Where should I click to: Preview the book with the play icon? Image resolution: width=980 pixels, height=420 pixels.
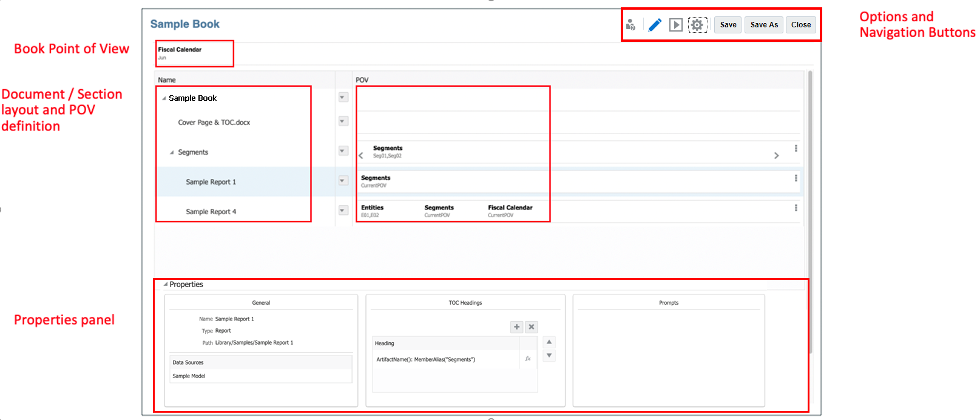coord(676,25)
